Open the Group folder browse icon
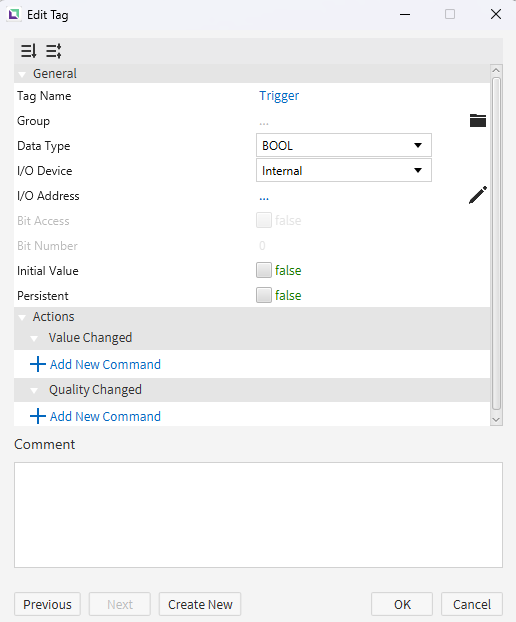Image resolution: width=516 pixels, height=622 pixels. point(478,120)
